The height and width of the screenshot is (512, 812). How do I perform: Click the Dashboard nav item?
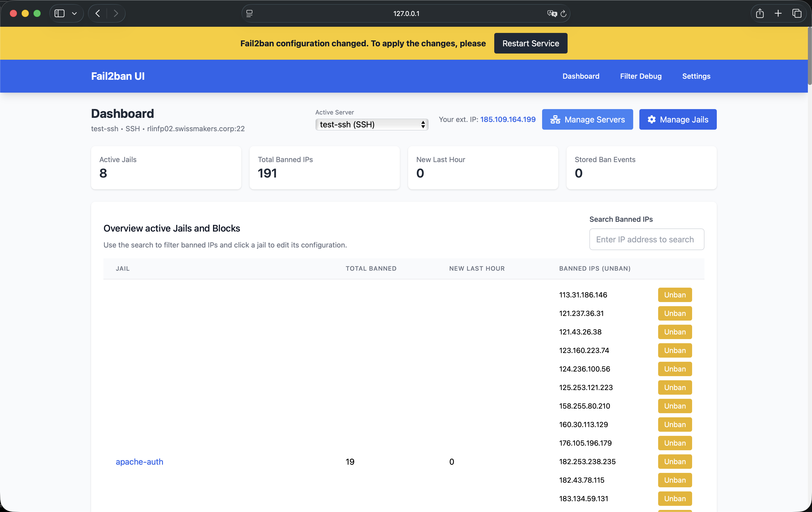coord(581,76)
